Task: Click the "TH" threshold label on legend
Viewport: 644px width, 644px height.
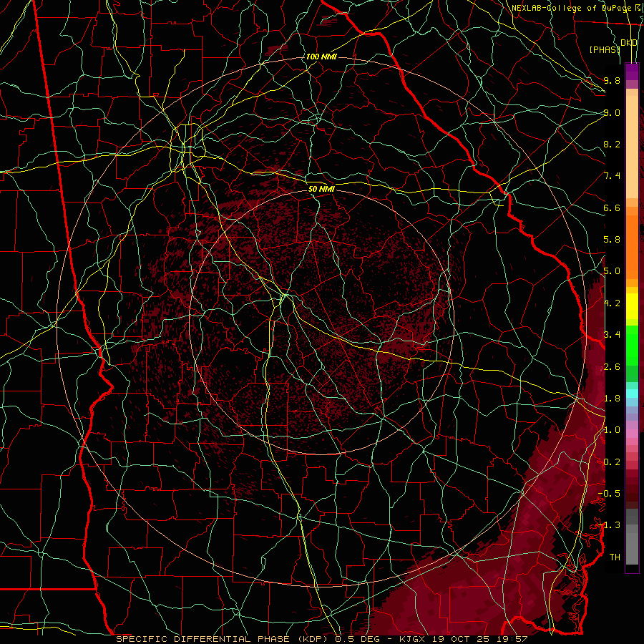Action: click(x=615, y=557)
